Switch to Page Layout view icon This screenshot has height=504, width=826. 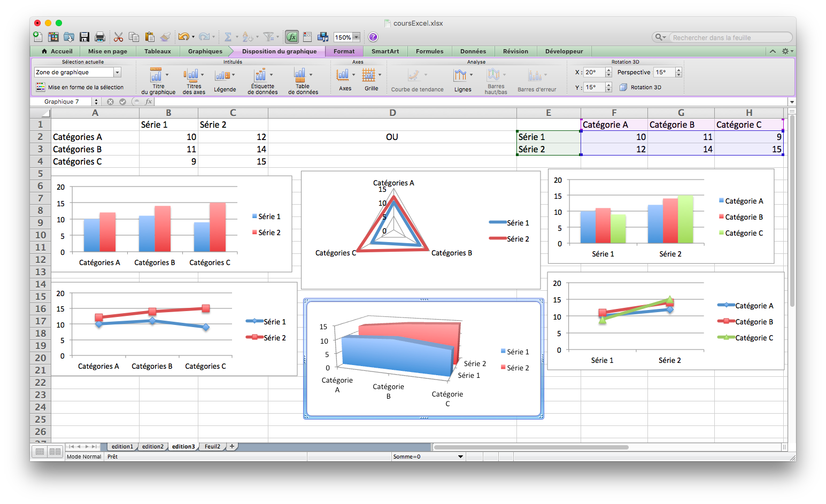(x=55, y=452)
